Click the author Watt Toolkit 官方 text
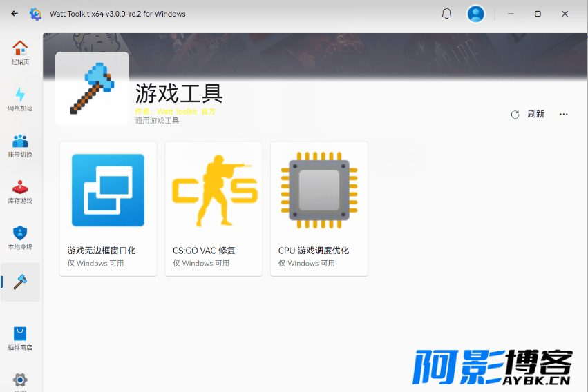 pos(175,112)
